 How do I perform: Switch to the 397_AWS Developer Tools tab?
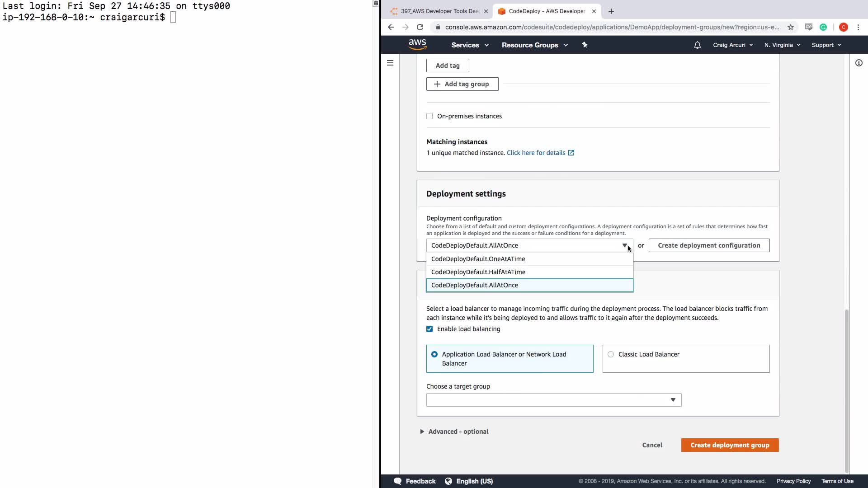(439, 11)
